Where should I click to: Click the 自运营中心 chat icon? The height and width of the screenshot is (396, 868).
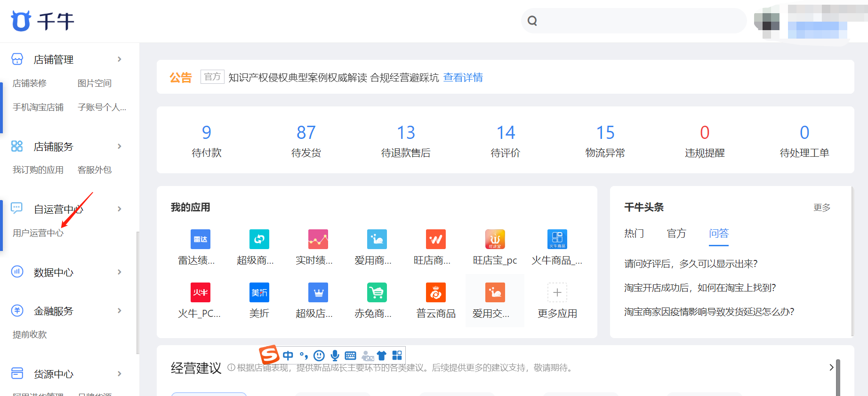[x=17, y=208]
